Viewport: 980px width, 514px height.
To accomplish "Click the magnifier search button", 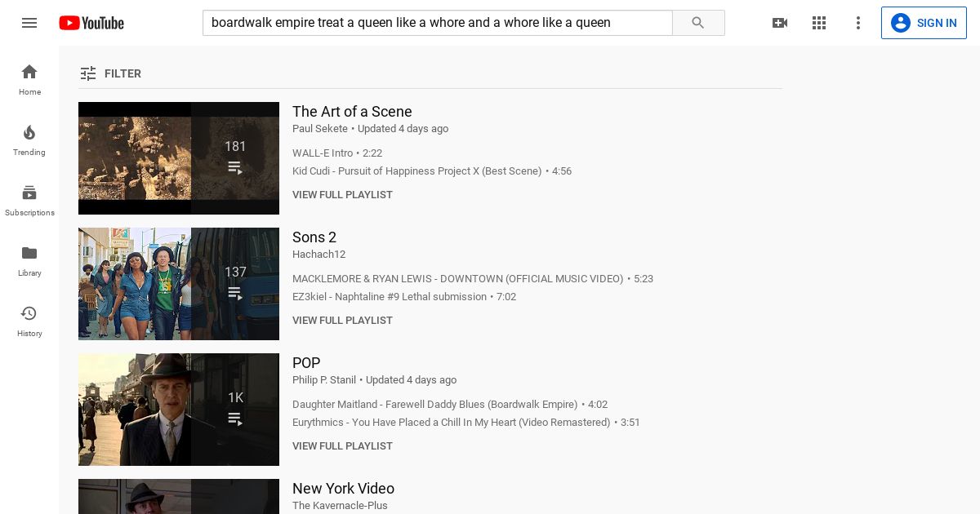I will pos(698,23).
